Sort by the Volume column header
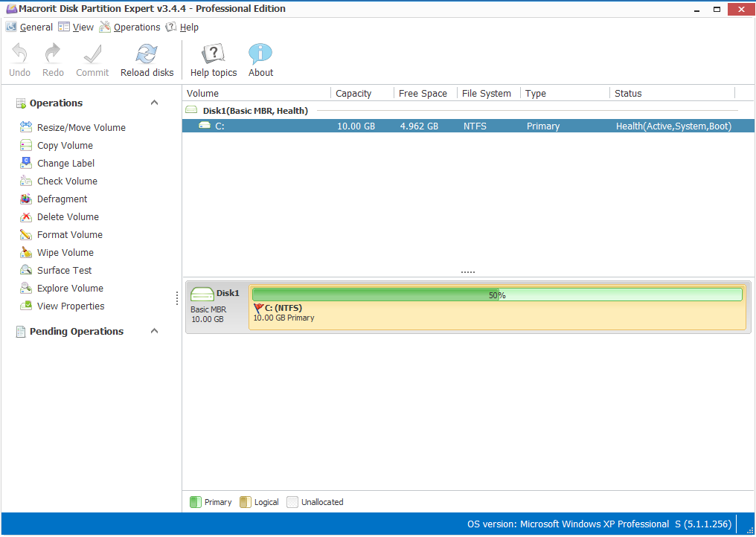Viewport: 756px width, 537px height. pyautogui.click(x=257, y=93)
